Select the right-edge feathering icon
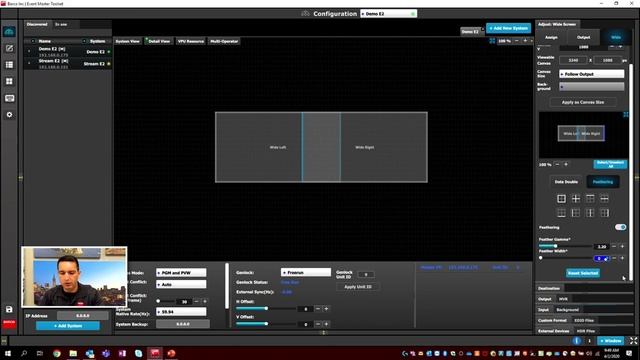640x360 pixels. pos(604,213)
